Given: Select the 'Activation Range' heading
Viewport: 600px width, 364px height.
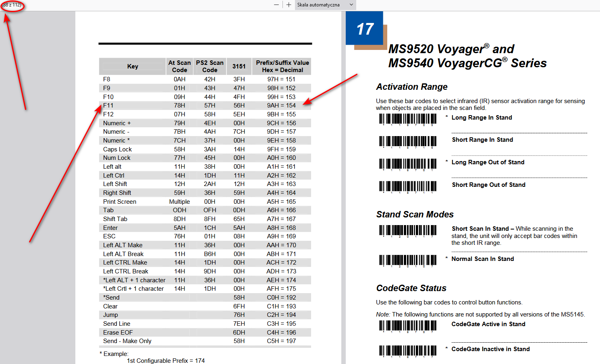Looking at the screenshot, I should click(x=411, y=87).
